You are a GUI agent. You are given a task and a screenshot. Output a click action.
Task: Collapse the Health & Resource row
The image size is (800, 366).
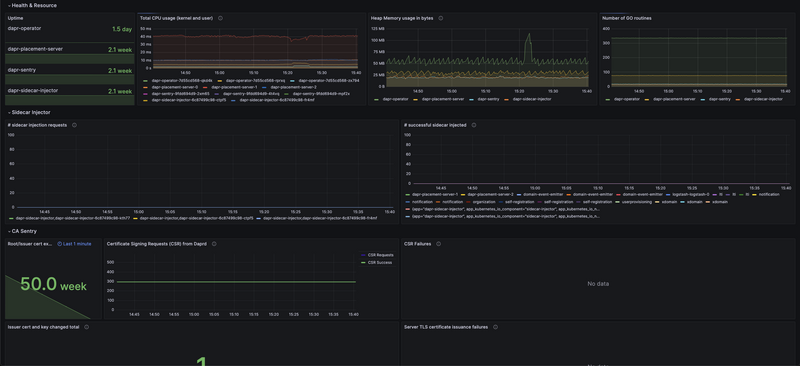pyautogui.click(x=32, y=5)
